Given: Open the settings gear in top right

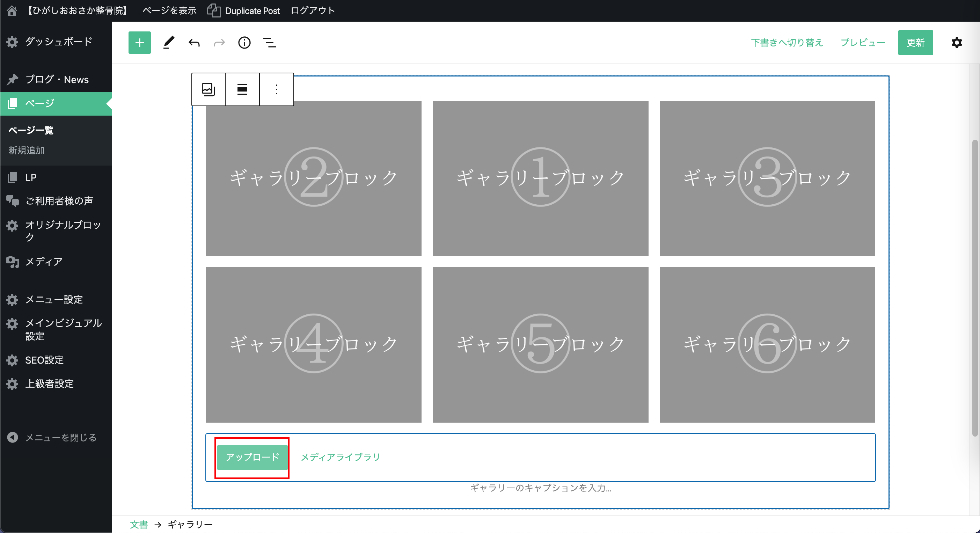Looking at the screenshot, I should pos(956,43).
